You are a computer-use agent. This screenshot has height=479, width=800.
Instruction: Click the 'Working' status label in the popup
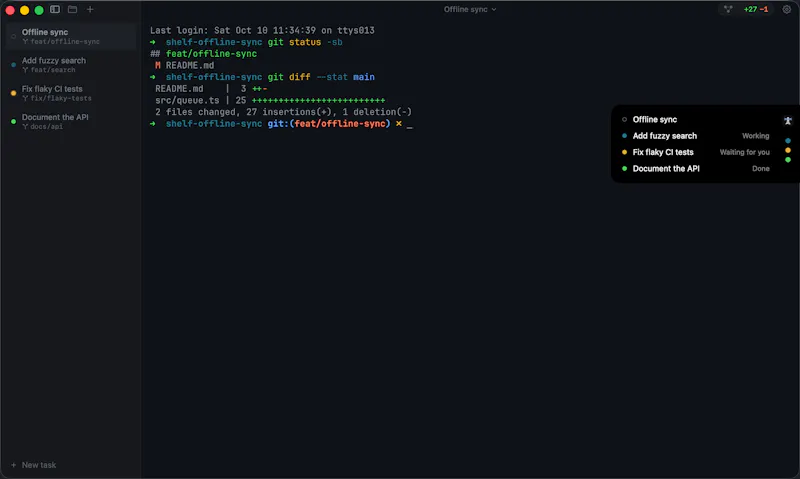coord(755,136)
